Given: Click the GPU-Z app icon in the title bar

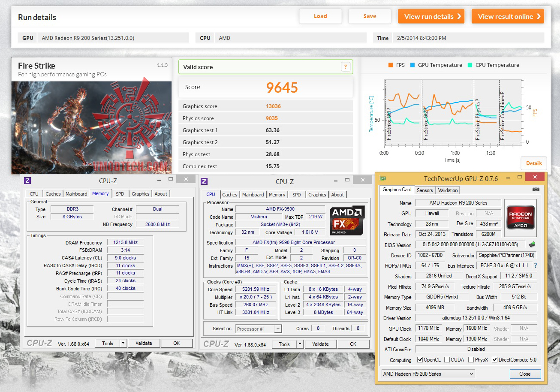Looking at the screenshot, I should coord(383,178).
